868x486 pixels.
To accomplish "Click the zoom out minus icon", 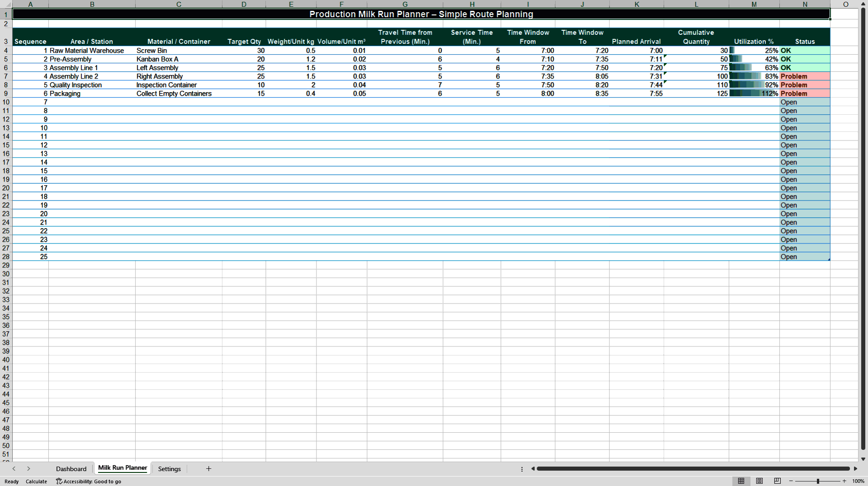I will click(791, 481).
